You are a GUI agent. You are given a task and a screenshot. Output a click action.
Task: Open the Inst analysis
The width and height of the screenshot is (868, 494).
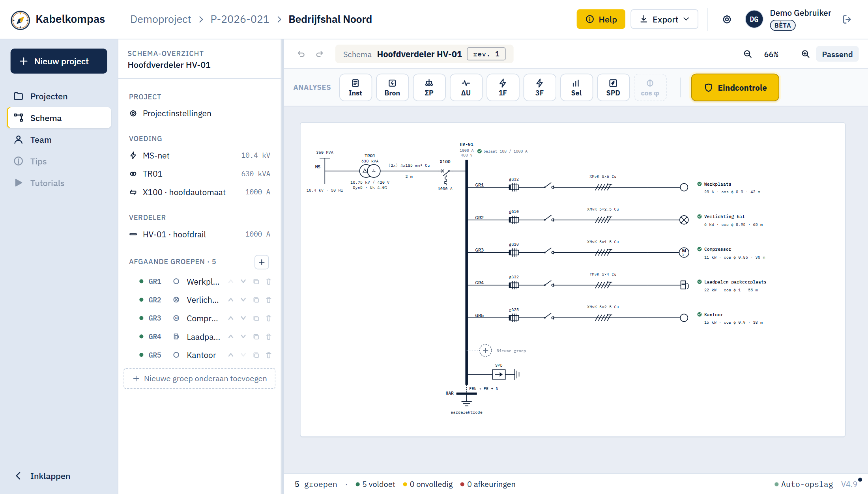click(x=355, y=88)
